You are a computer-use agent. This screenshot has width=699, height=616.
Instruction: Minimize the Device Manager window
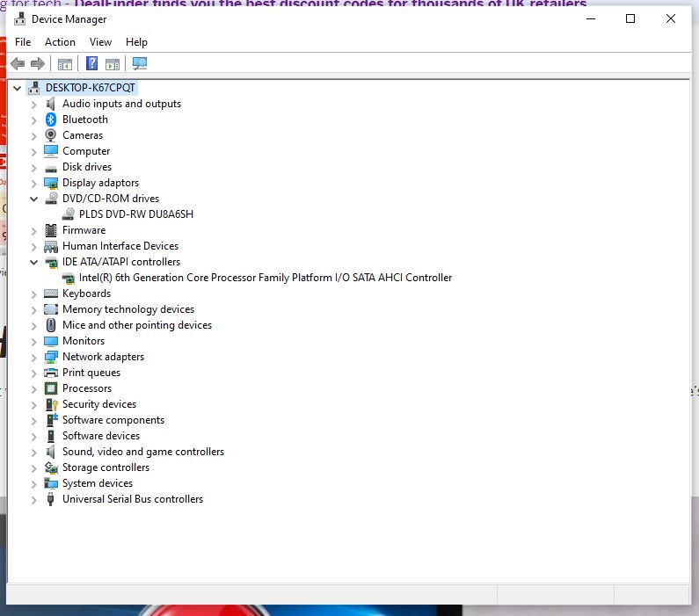pyautogui.click(x=591, y=18)
